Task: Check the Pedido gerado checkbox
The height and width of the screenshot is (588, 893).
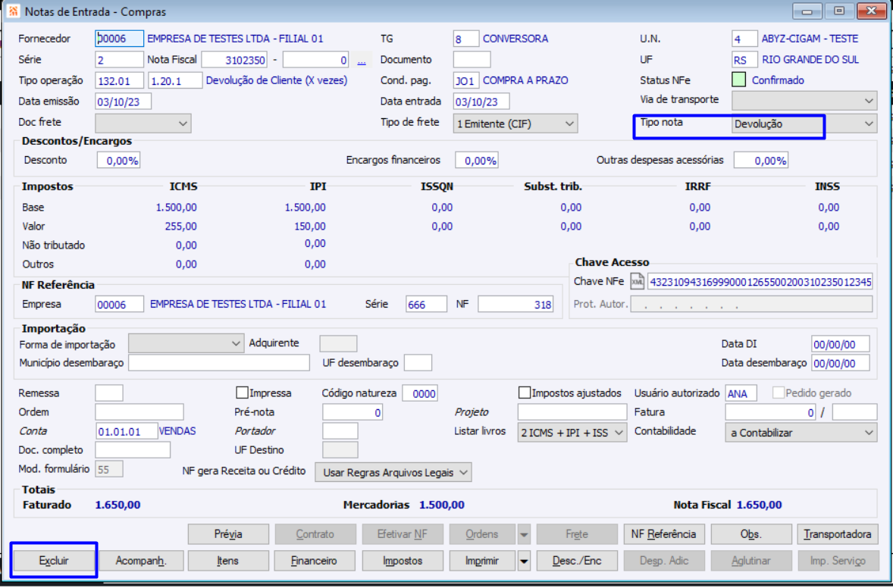Action: (x=778, y=393)
